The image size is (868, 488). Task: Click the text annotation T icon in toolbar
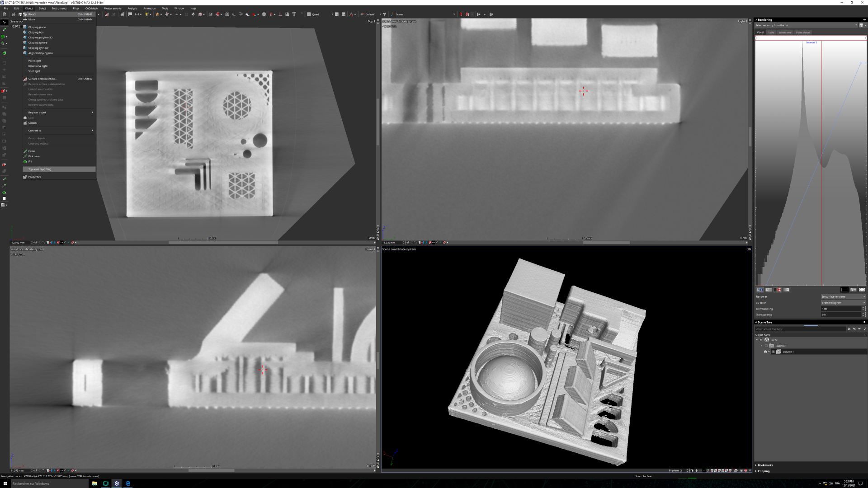pyautogui.click(x=294, y=14)
